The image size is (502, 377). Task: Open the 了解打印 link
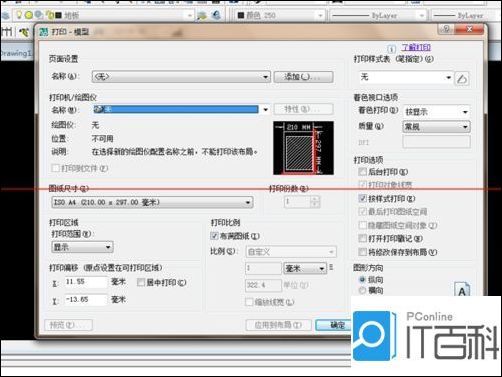pos(416,47)
